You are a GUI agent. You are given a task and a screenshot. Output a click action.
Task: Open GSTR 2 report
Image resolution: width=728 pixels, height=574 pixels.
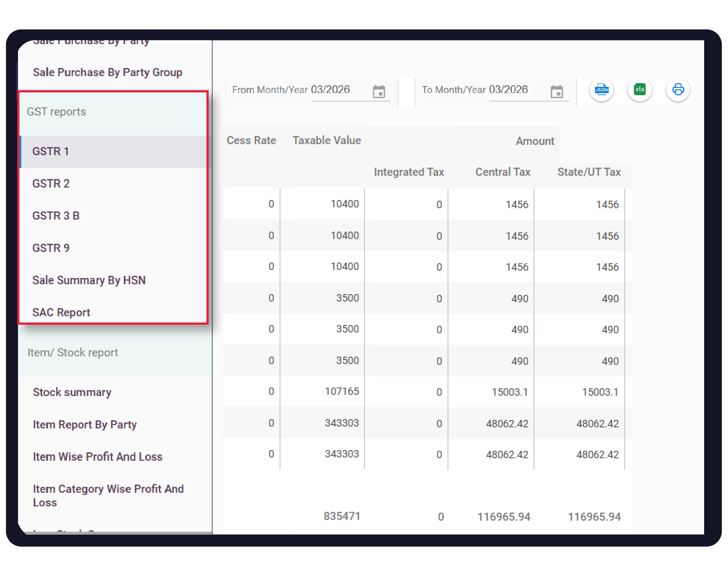[x=51, y=183]
